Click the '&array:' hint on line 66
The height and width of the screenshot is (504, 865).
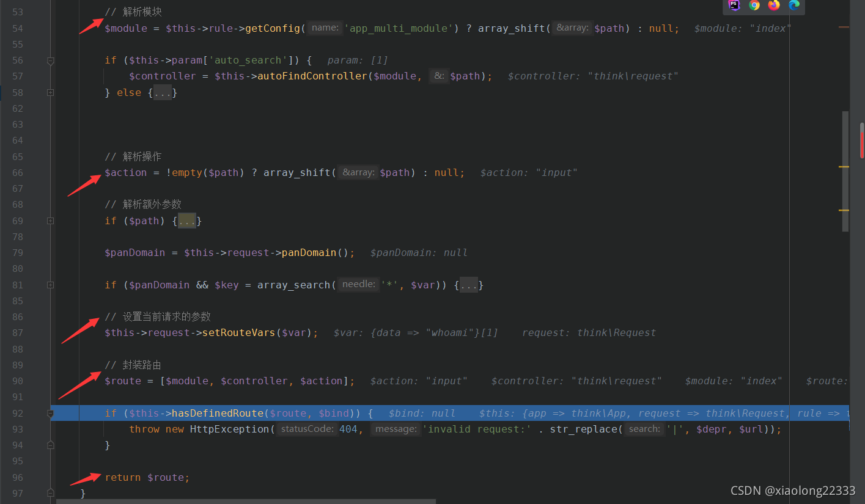click(358, 173)
